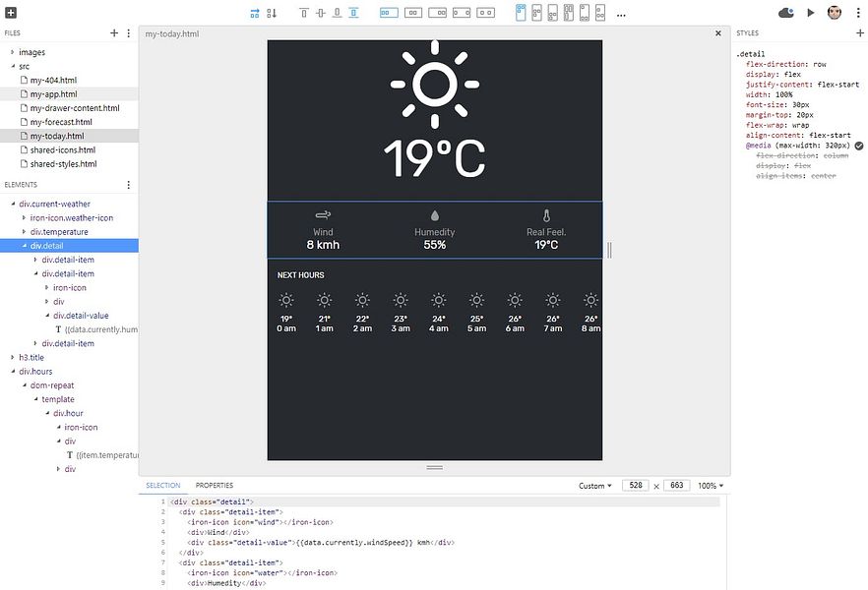
Task: Select div.detail-value in Elements tree
Action: (x=81, y=316)
